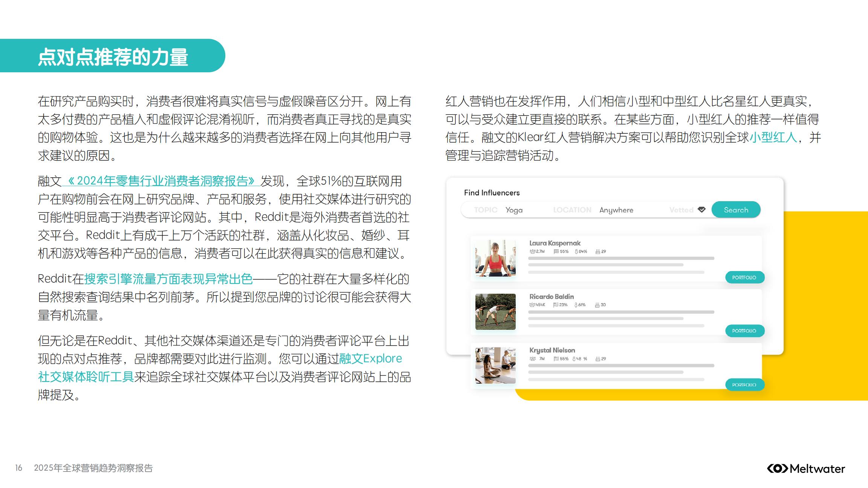
Task: Click gender icon beside 61%
Action: pyautogui.click(x=576, y=305)
